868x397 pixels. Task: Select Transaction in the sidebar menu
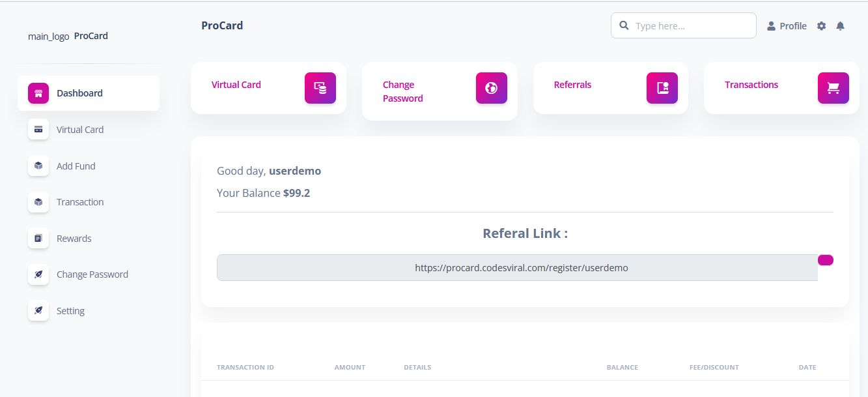(x=79, y=202)
